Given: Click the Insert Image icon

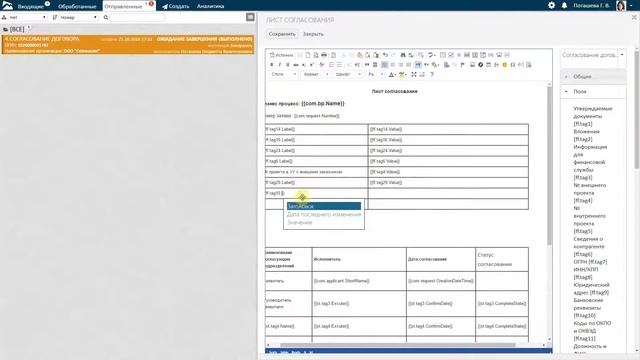Looking at the screenshot, I should 472,64.
